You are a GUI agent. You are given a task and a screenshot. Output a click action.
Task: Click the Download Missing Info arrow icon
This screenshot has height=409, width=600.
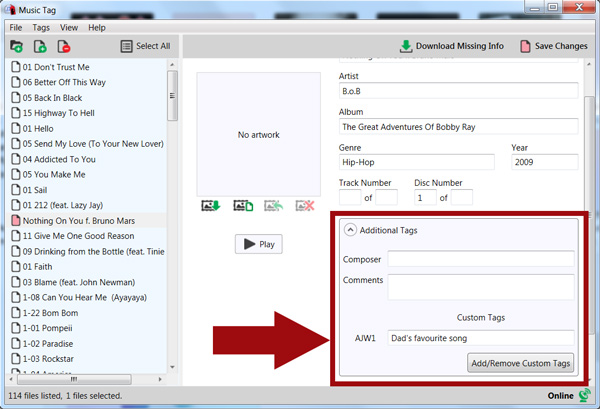tap(406, 46)
